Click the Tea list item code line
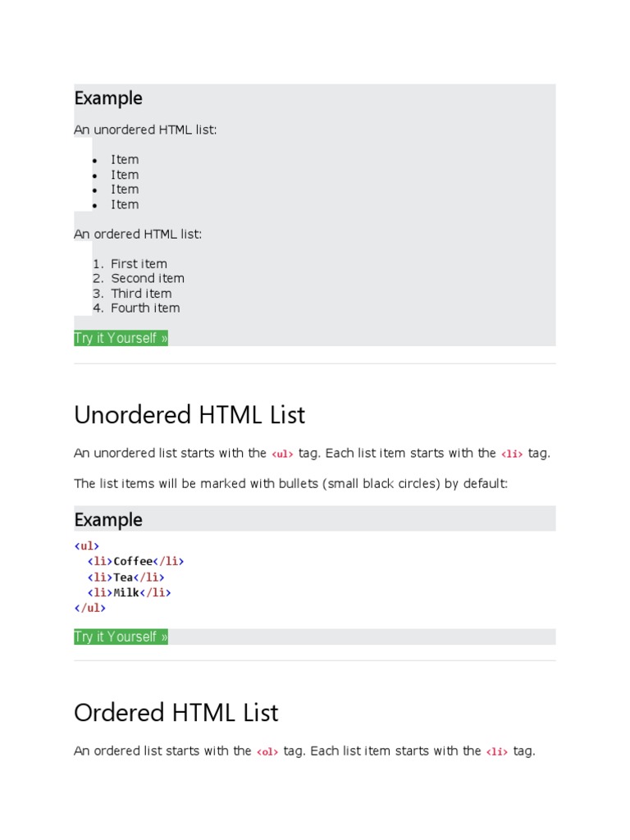630x840 pixels. point(126,577)
